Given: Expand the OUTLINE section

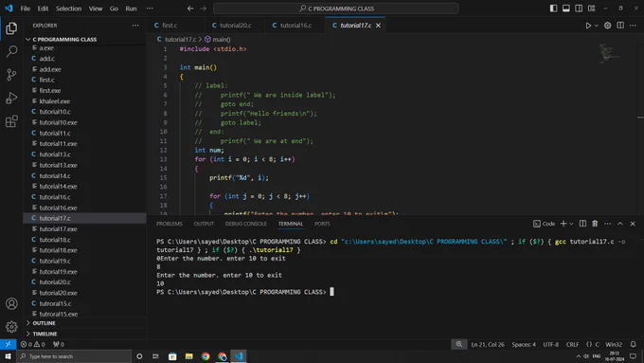Looking at the screenshot, I should 44,323.
